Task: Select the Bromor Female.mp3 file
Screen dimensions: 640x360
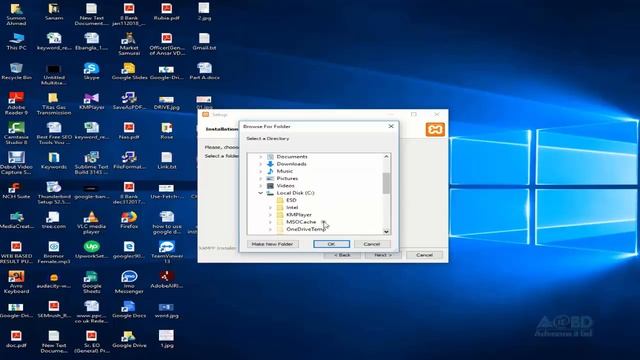Action: tap(54, 253)
